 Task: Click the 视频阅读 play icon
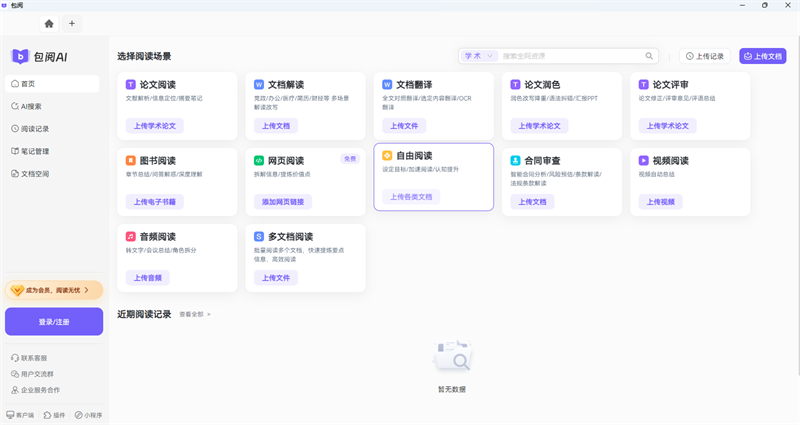pos(643,160)
